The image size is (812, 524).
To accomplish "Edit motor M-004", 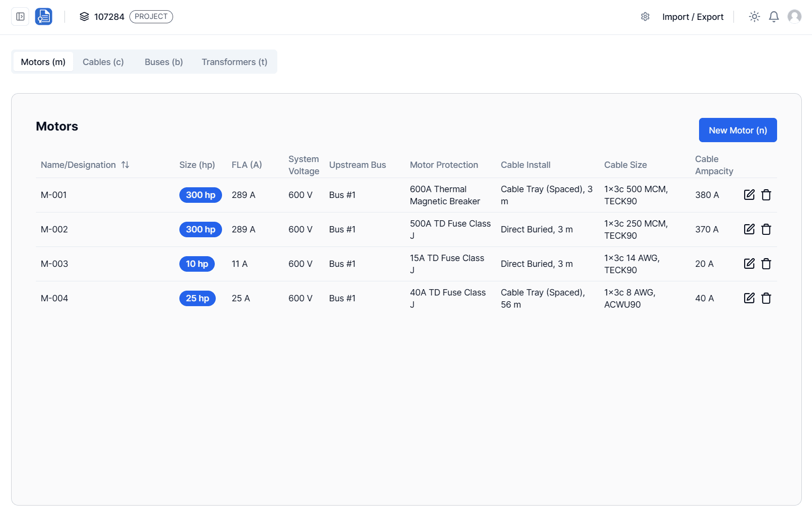I will [749, 298].
